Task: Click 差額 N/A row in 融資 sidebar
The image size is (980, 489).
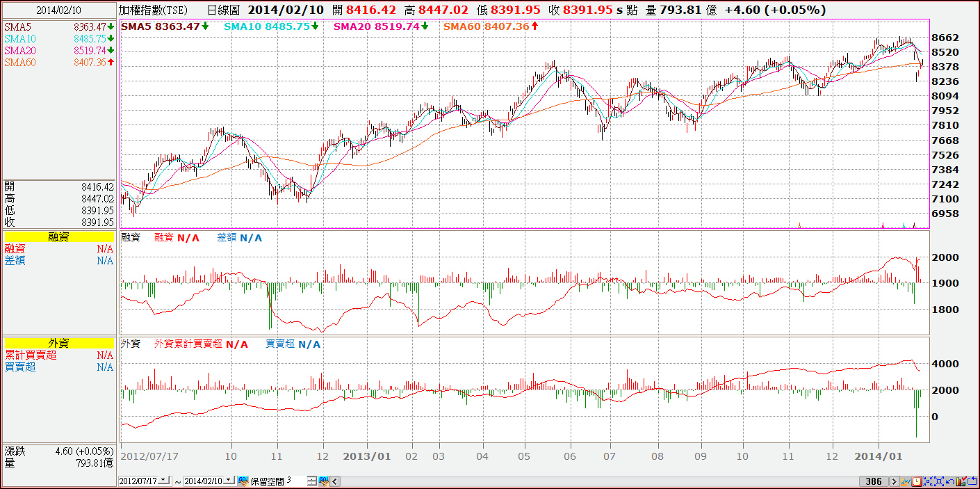Action: pyautogui.click(x=59, y=261)
